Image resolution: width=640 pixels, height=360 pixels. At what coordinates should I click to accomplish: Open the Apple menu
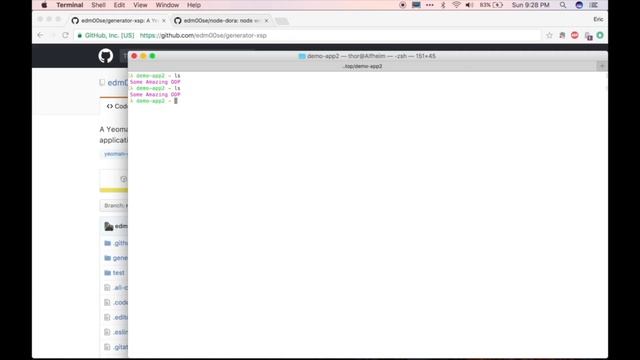[x=44, y=5]
